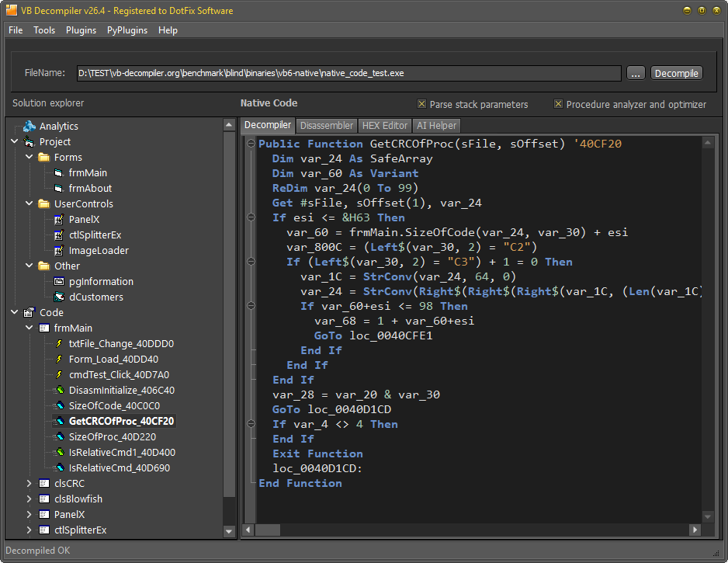Expand the clsCRC module
The width and height of the screenshot is (728, 563).
point(29,483)
